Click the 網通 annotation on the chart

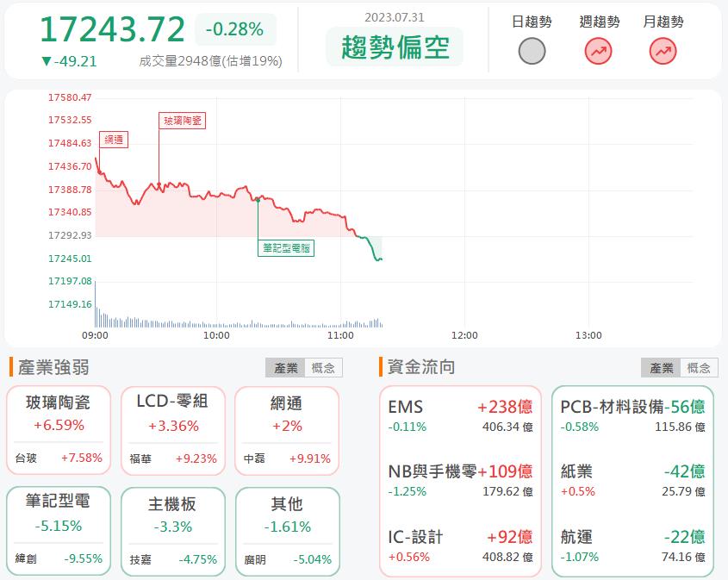point(113,139)
